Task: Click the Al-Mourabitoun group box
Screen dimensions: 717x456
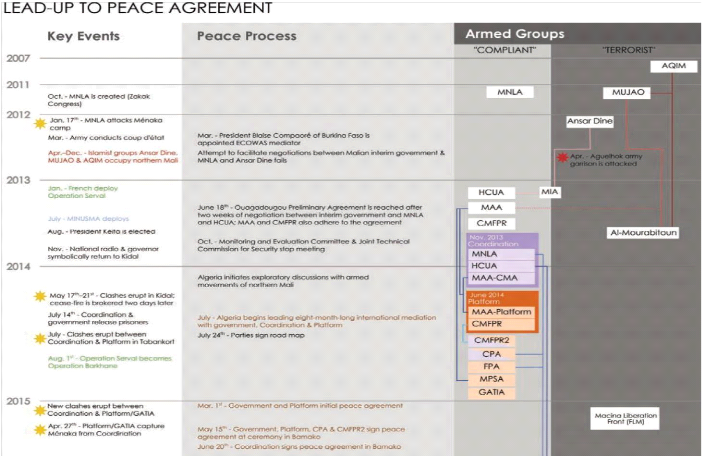Action: pyautogui.click(x=643, y=232)
